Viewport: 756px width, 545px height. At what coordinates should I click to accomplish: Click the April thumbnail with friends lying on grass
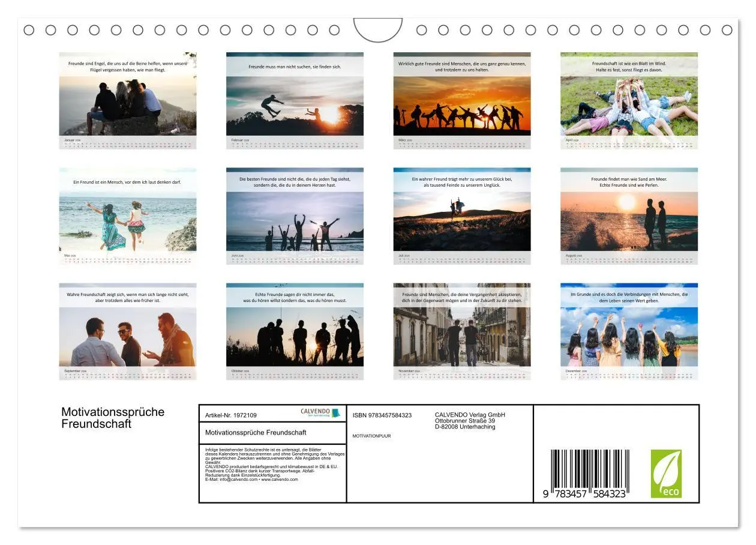(x=629, y=100)
